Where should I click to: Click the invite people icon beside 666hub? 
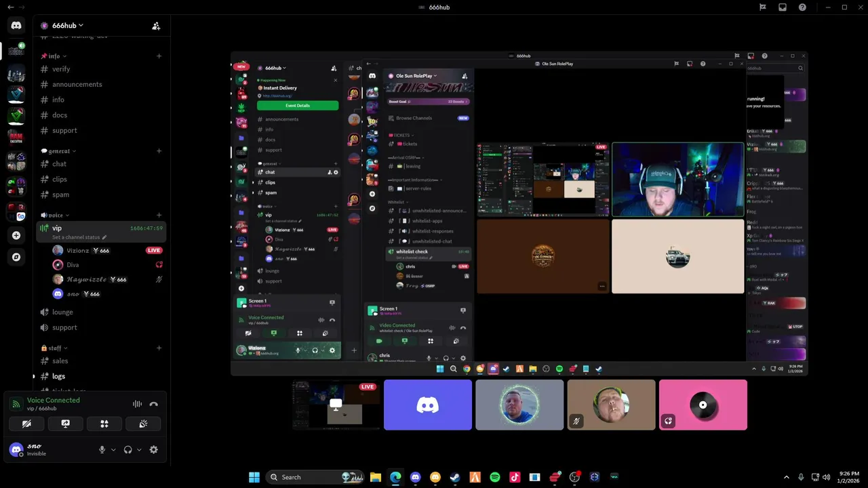click(x=156, y=26)
